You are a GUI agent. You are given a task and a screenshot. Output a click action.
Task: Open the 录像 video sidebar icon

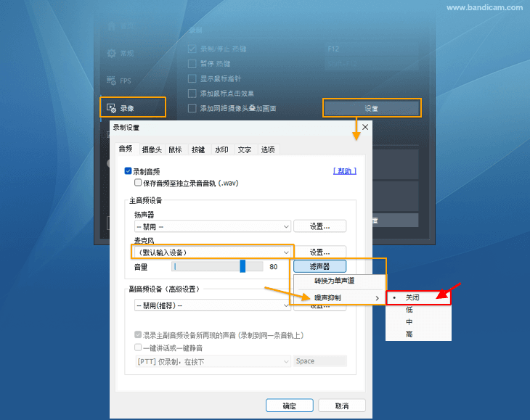(x=111, y=108)
